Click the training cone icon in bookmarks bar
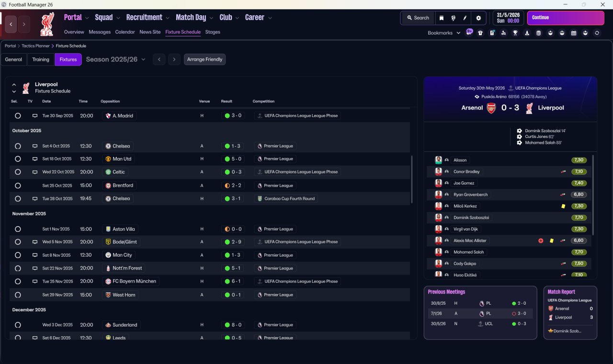 coord(527,33)
